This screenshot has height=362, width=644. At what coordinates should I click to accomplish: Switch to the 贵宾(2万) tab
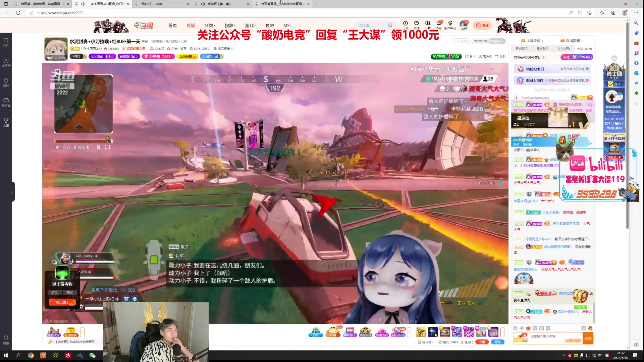pos(563,49)
